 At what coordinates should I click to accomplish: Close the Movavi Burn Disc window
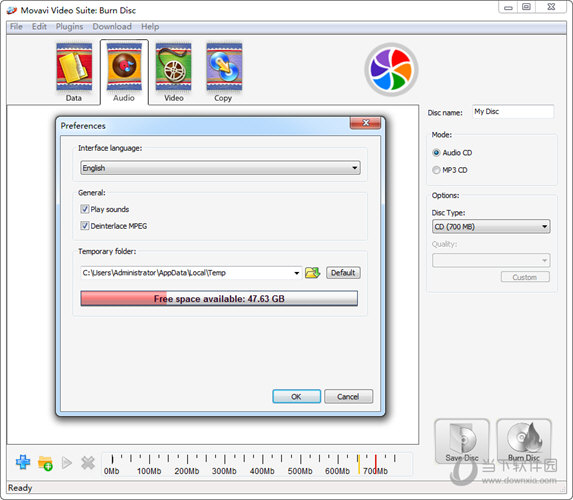click(x=551, y=7)
